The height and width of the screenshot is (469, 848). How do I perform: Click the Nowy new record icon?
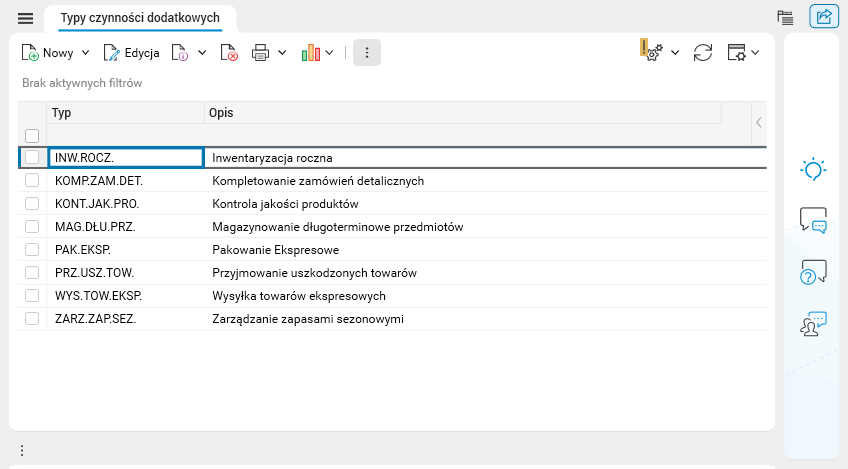point(30,53)
